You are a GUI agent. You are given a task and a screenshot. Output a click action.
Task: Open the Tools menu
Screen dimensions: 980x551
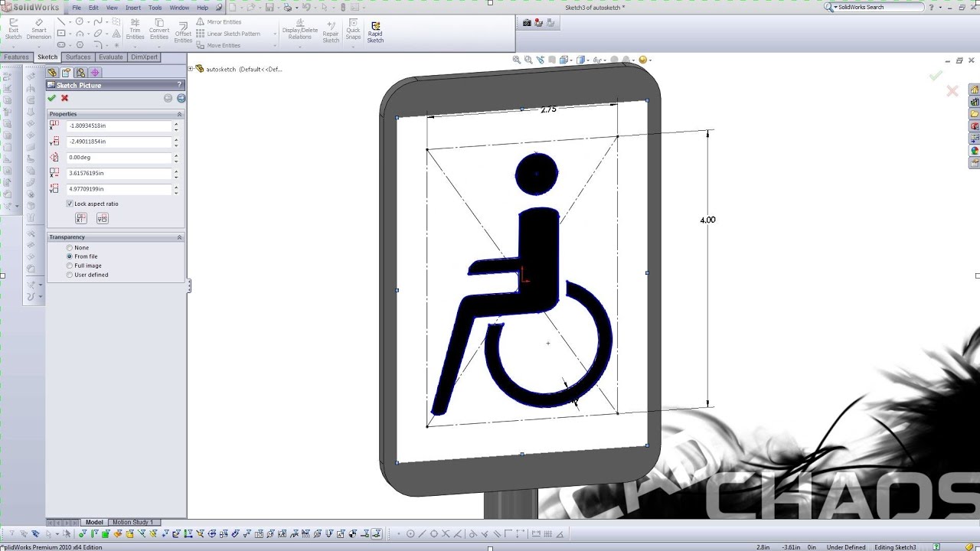(155, 8)
